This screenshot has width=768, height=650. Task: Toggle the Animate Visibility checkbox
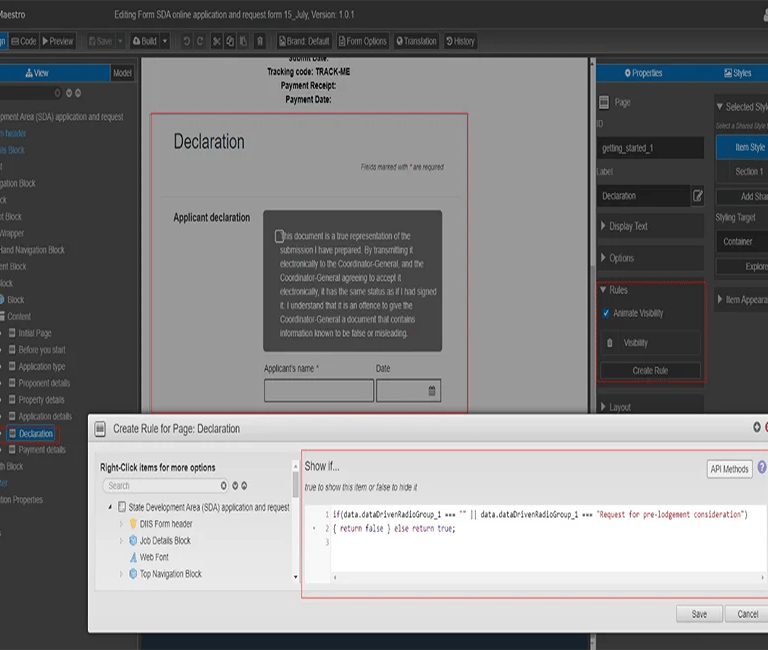[606, 313]
